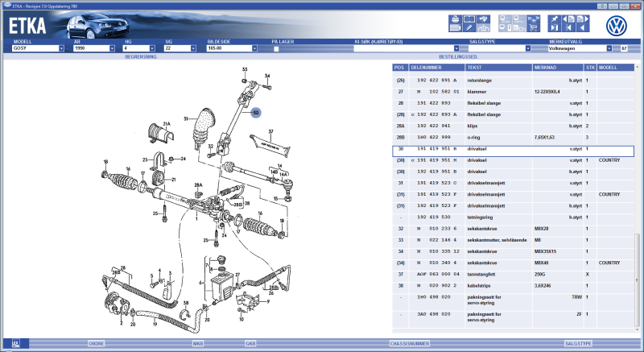Click the highlighted callout 30 in the diagram
This screenshot has width=644, height=352.
tap(254, 113)
